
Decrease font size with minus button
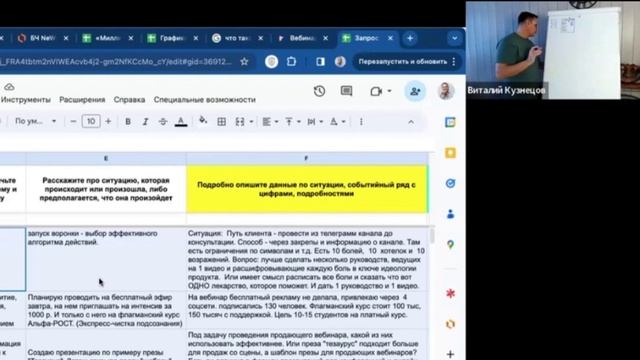coord(73,122)
